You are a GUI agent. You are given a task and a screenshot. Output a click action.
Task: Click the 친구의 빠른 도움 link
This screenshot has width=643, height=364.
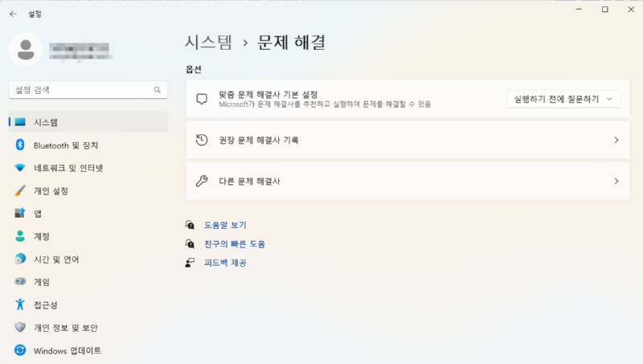click(234, 243)
